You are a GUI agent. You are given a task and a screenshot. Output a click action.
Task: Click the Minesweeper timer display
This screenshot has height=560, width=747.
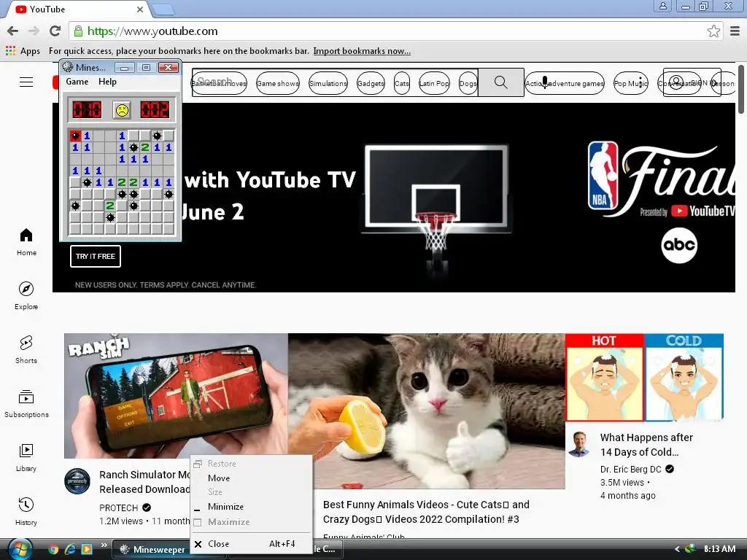click(155, 110)
